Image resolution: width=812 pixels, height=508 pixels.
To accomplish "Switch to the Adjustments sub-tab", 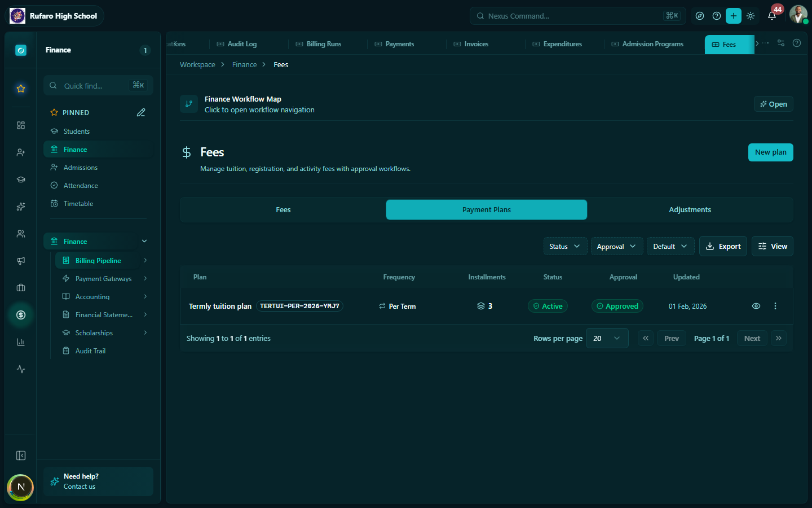I will coord(690,209).
